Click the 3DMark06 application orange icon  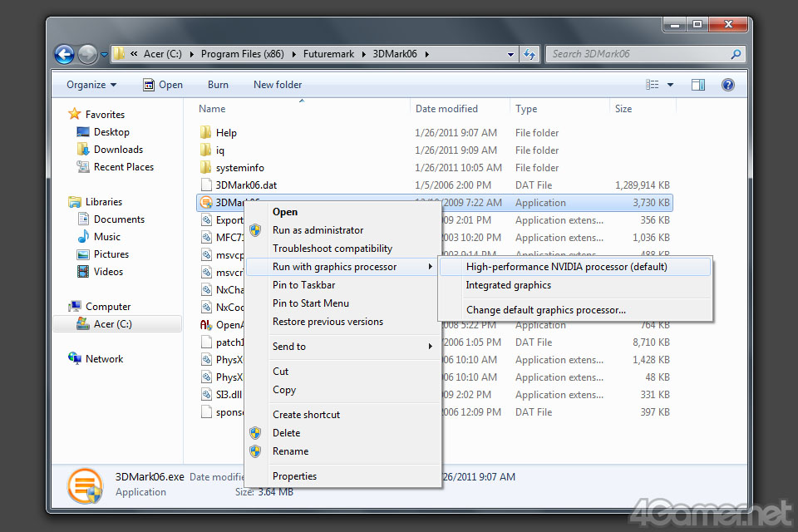[x=205, y=202]
